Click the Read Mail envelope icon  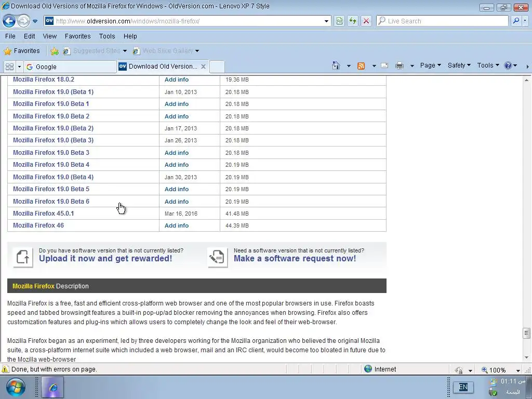coord(384,65)
